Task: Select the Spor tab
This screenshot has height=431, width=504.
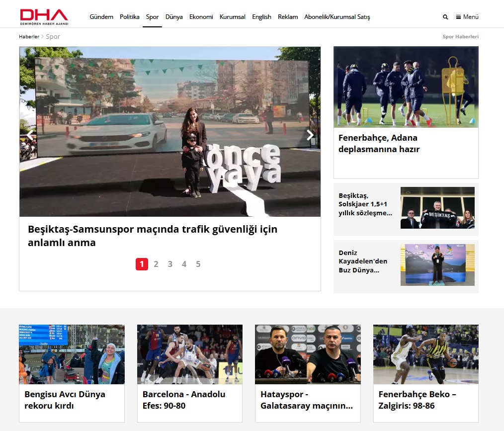Action: tap(153, 17)
